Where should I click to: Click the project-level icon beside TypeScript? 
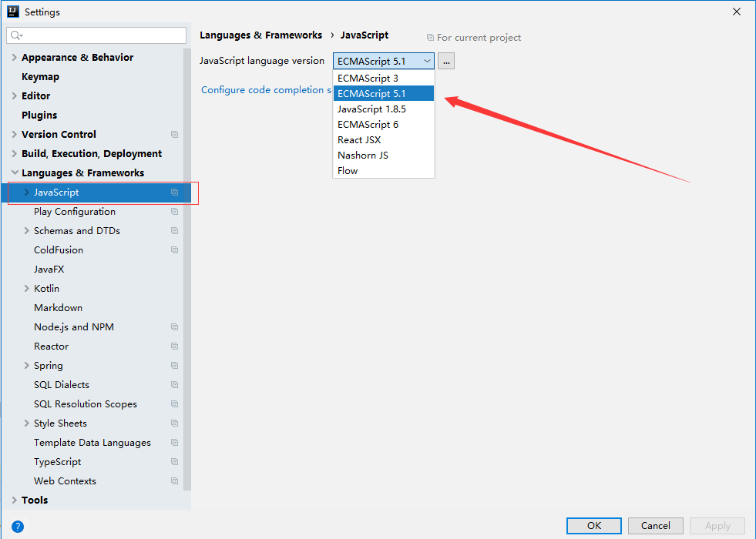tap(176, 461)
